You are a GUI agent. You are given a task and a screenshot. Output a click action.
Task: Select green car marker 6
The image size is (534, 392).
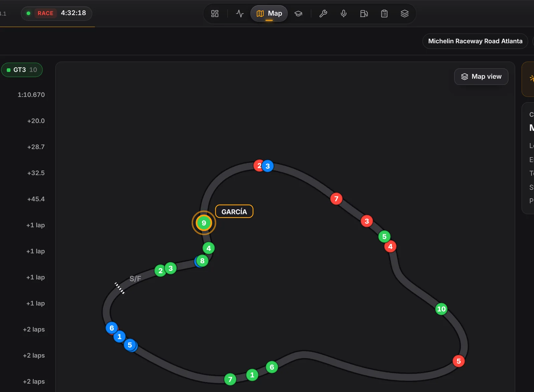pyautogui.click(x=272, y=367)
